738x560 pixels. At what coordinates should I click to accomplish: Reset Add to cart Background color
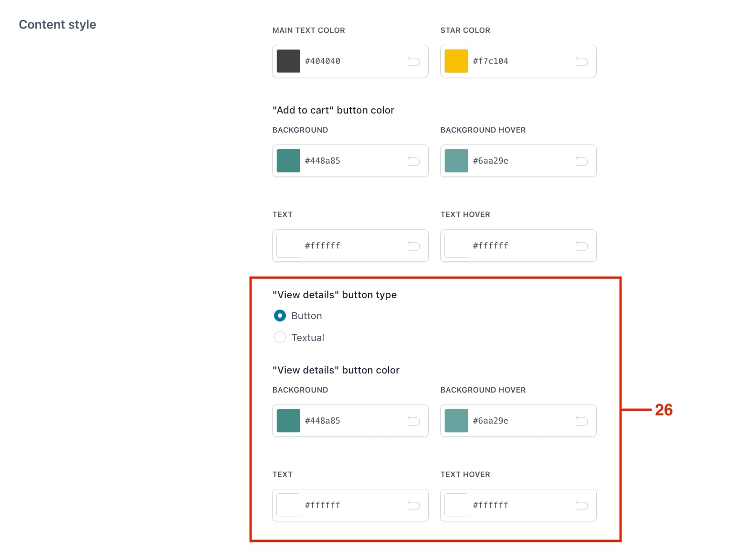(413, 161)
